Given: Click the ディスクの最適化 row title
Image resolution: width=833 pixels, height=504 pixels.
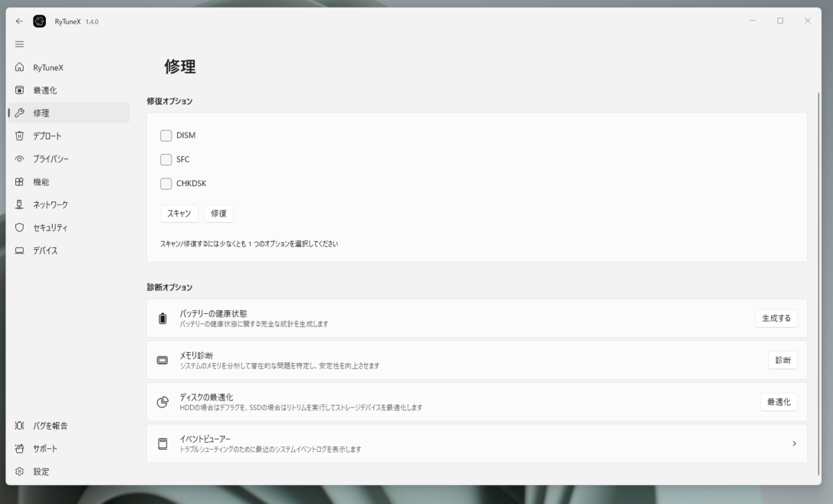Looking at the screenshot, I should point(206,397).
